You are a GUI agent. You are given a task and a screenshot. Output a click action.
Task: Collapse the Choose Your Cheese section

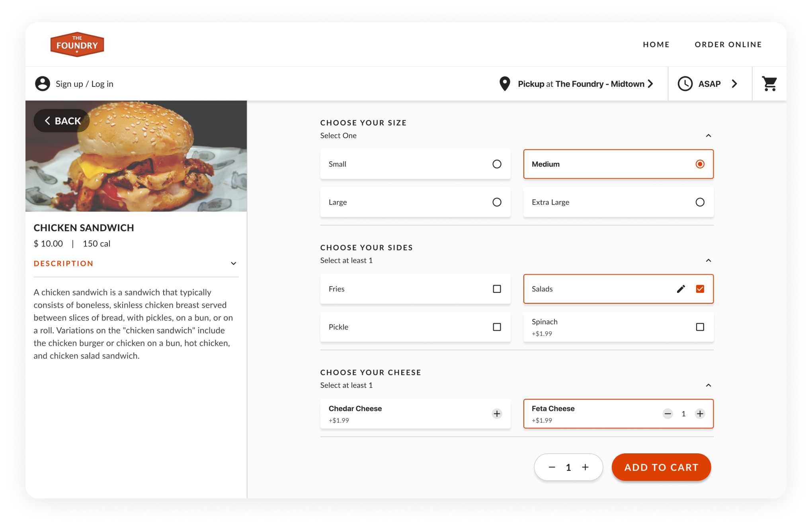(x=709, y=385)
